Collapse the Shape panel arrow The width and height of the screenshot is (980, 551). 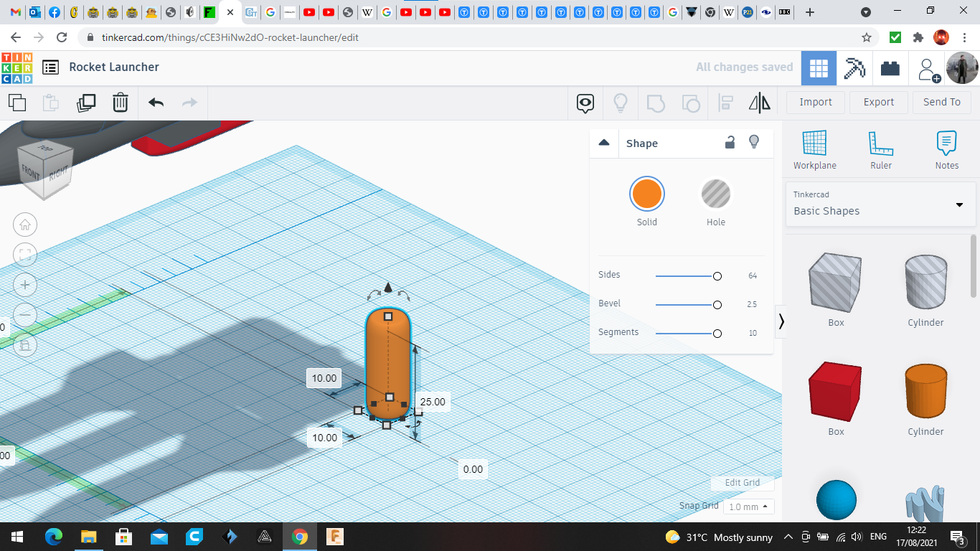pos(604,143)
